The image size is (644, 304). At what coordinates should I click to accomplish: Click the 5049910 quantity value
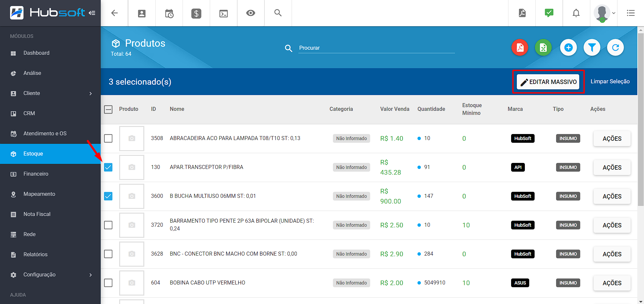[435, 283]
